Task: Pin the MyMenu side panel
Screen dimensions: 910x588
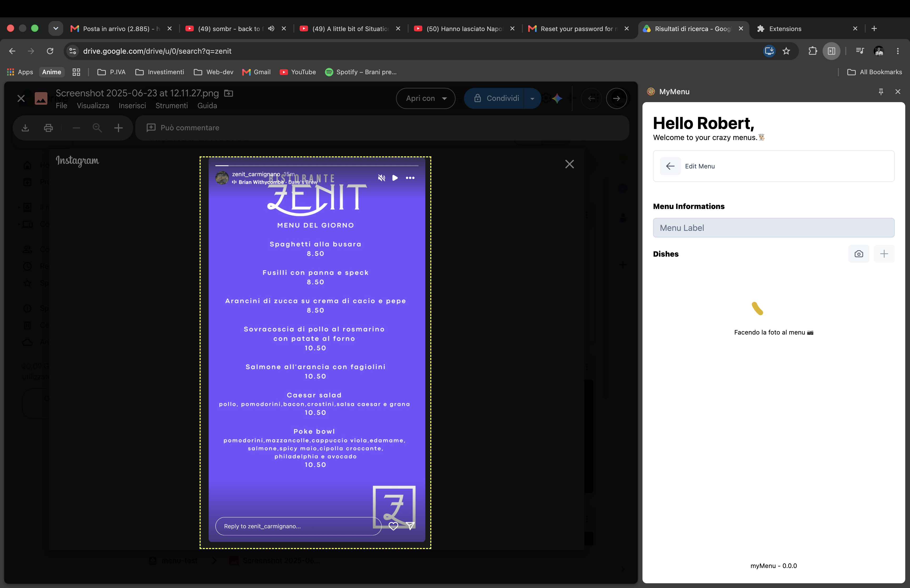Action: click(881, 92)
